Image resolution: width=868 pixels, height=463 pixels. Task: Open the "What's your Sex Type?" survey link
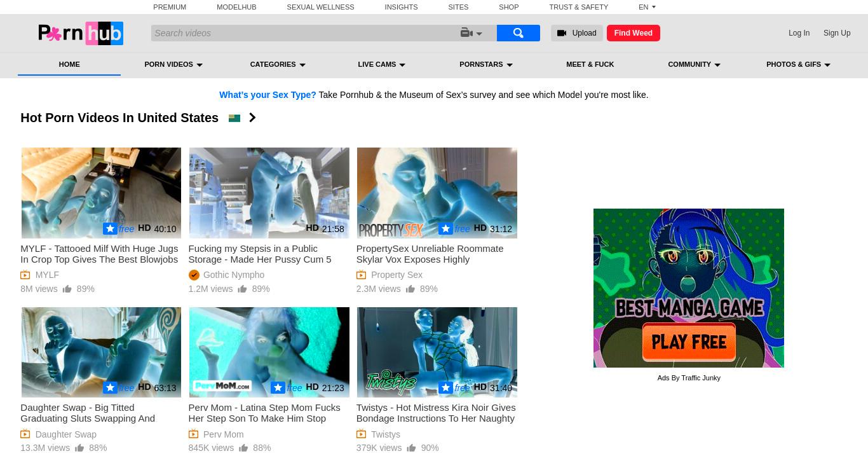(x=268, y=95)
